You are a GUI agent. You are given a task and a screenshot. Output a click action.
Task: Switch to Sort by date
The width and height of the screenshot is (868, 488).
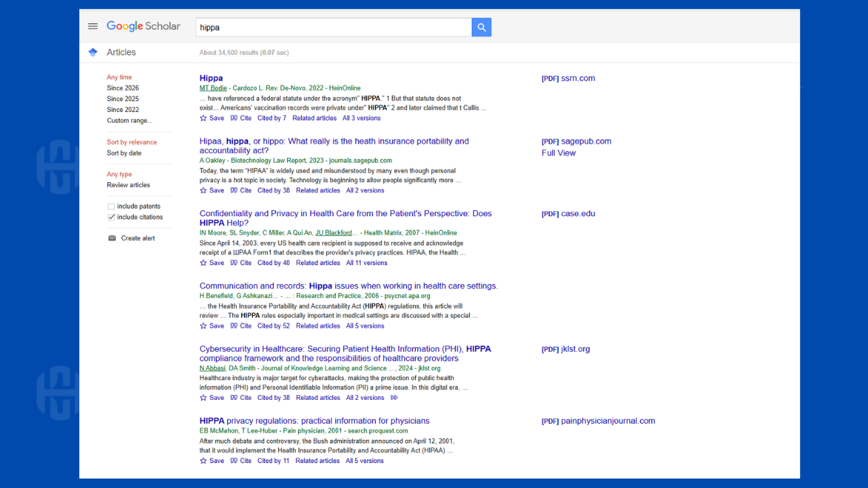pyautogui.click(x=124, y=153)
